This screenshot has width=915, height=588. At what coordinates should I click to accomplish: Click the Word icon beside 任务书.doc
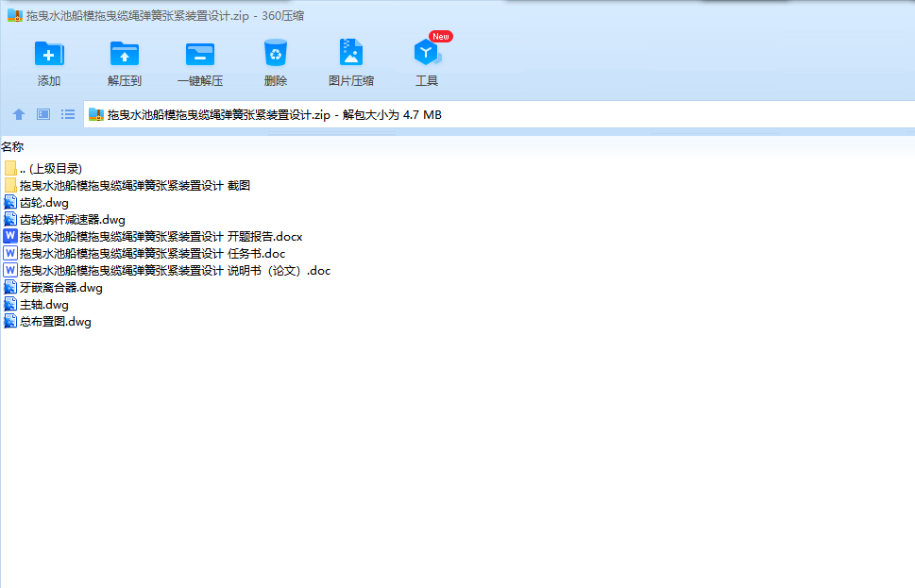10,253
